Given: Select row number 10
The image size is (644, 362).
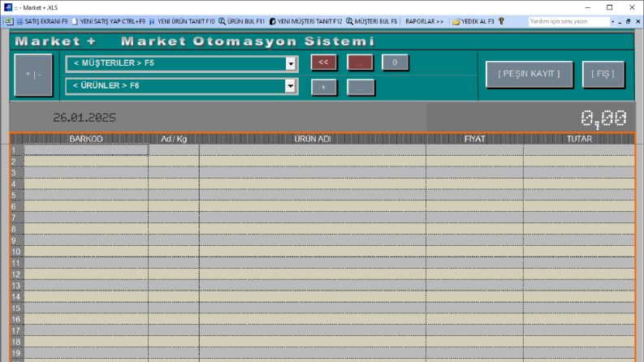Looking at the screenshot, I should pyautogui.click(x=16, y=252).
